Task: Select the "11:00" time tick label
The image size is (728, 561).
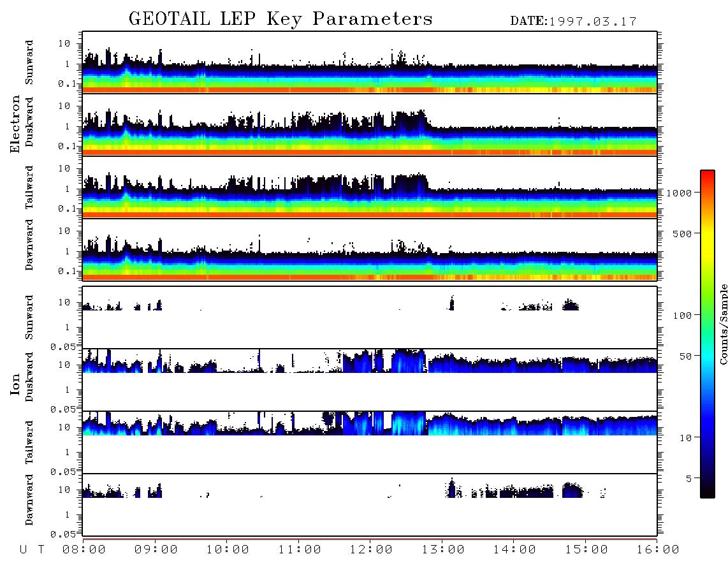Action: tap(300, 550)
